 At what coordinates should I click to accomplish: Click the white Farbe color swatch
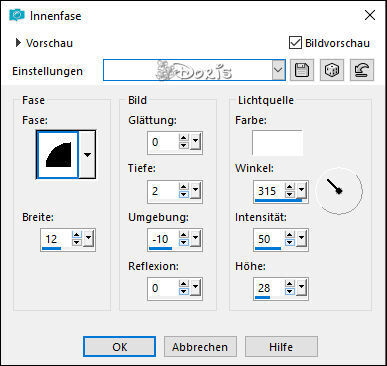277,143
